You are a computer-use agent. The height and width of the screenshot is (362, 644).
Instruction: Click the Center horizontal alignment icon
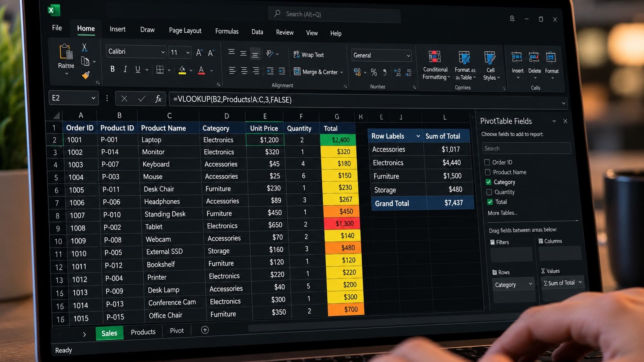pyautogui.click(x=244, y=71)
